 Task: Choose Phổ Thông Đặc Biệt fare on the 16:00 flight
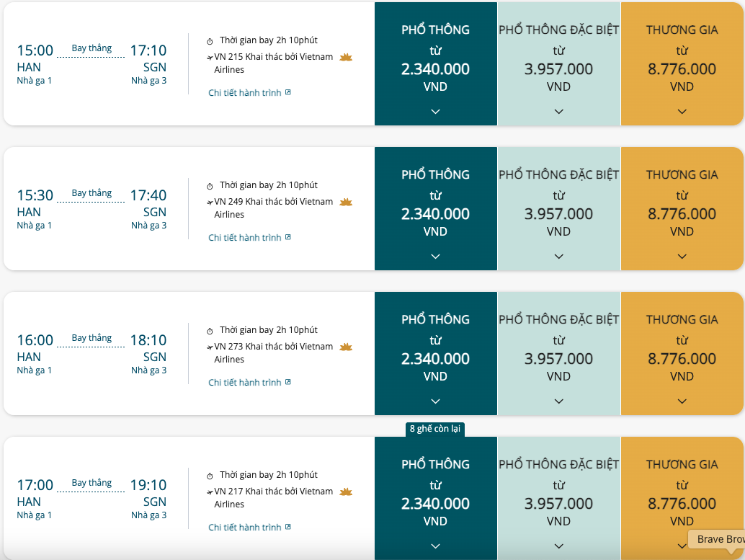coord(559,354)
